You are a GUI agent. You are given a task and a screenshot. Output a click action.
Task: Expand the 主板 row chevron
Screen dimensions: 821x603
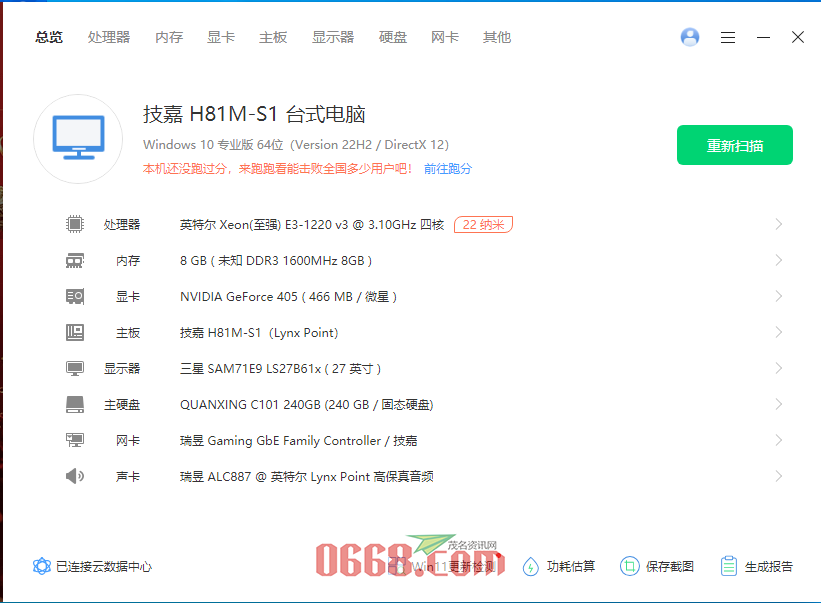click(x=779, y=332)
